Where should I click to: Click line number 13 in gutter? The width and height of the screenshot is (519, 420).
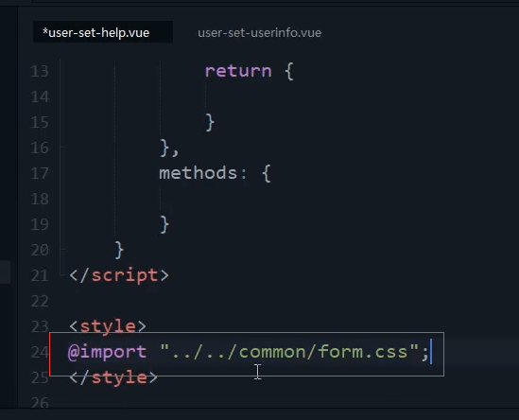click(x=40, y=71)
